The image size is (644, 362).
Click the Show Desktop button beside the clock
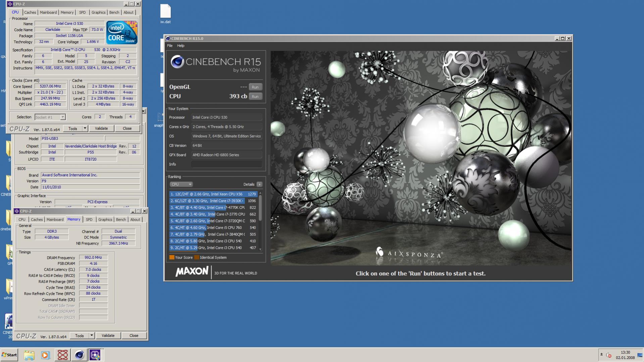pyautogui.click(x=640, y=355)
